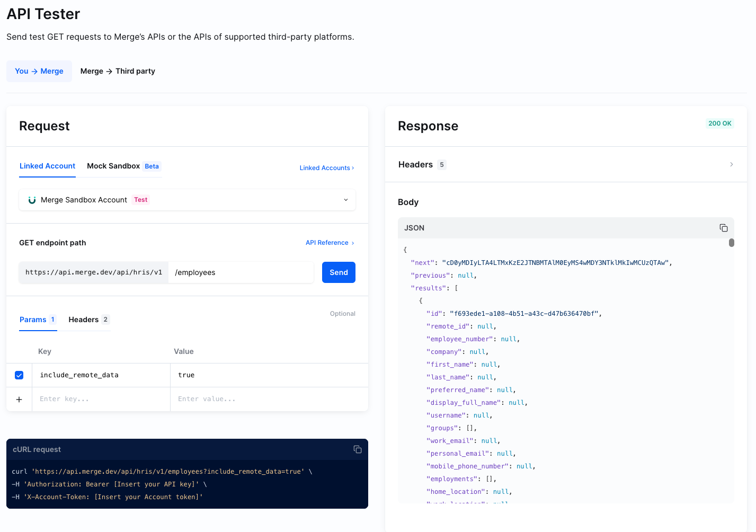Copy the cURL request
This screenshot has height=532, width=756.
coord(358,449)
